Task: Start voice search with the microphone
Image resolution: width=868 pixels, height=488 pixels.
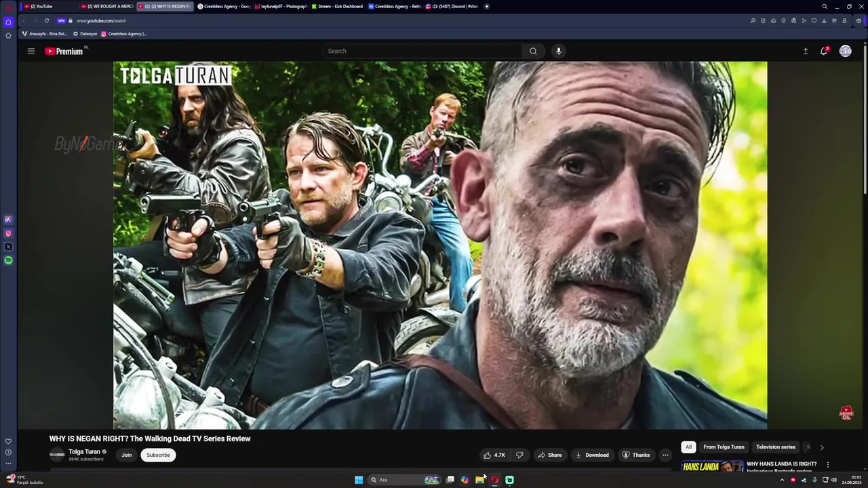Action: pos(559,51)
